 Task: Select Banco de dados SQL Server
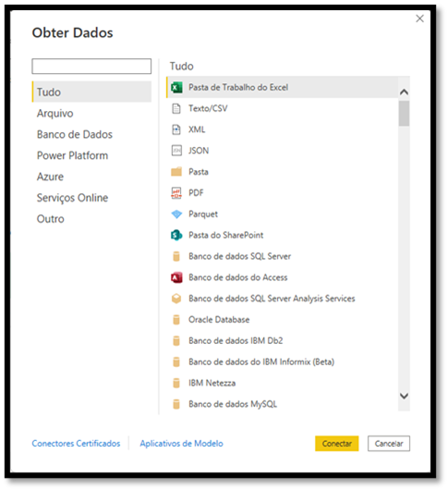pyautogui.click(x=239, y=256)
